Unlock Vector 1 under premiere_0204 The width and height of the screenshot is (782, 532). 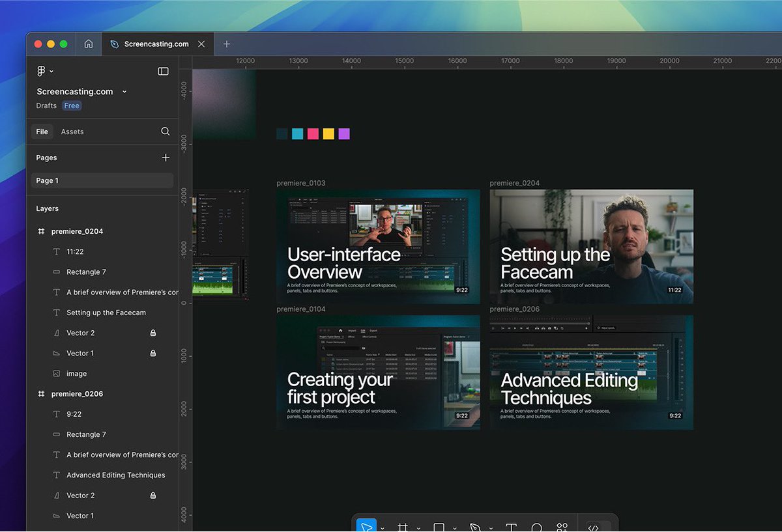[153, 353]
